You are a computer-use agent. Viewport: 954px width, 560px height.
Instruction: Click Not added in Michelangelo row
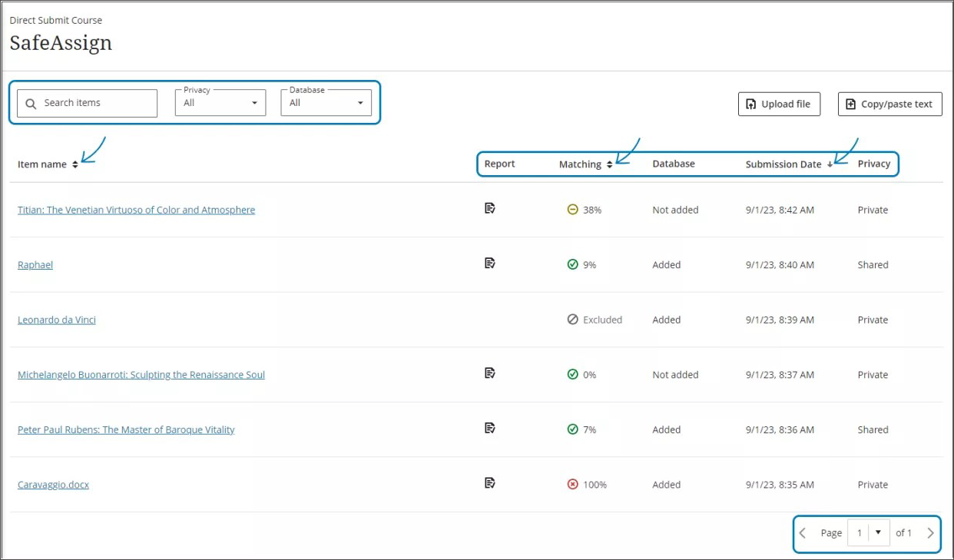coord(675,375)
